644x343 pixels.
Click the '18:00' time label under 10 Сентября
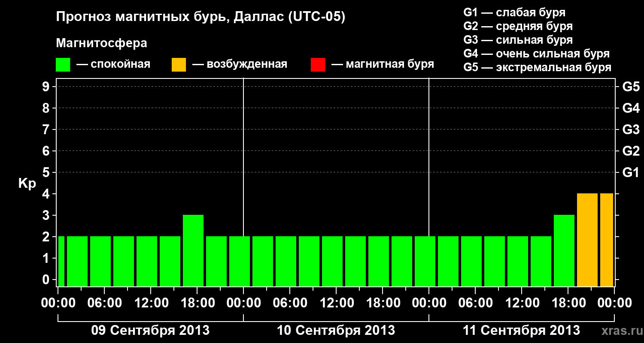coord(383,303)
